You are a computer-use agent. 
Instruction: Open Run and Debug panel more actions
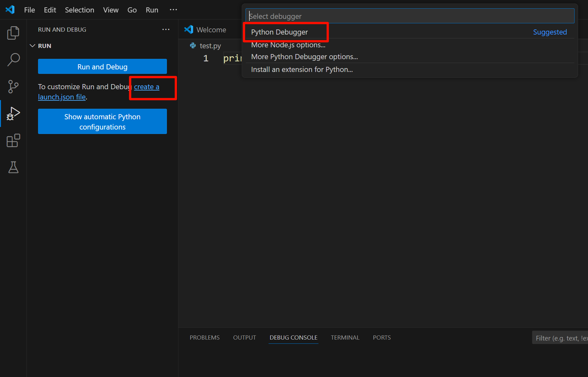(166, 29)
